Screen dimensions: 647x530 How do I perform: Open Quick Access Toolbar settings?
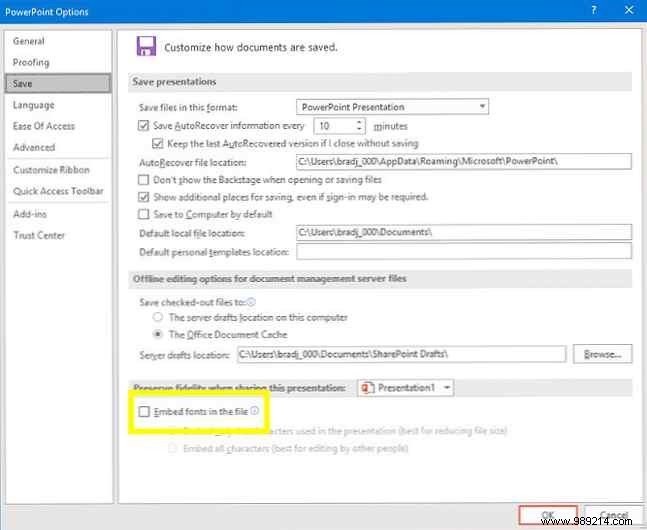pyautogui.click(x=58, y=191)
